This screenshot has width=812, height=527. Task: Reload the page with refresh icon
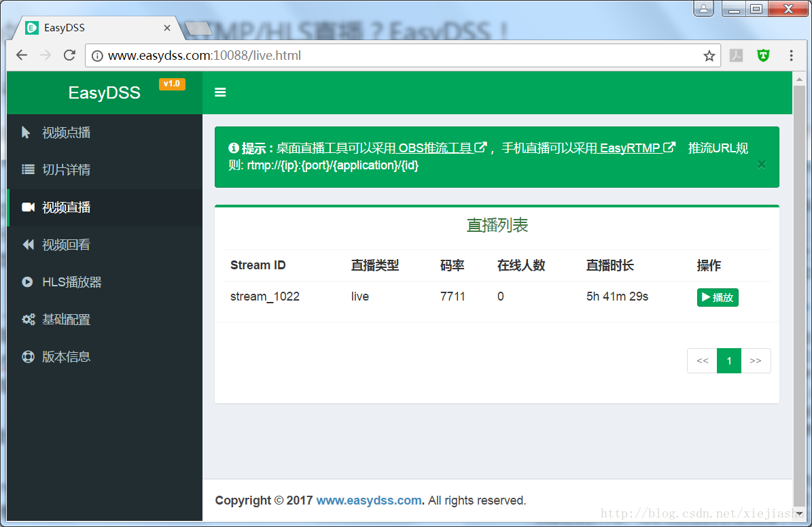tap(69, 56)
